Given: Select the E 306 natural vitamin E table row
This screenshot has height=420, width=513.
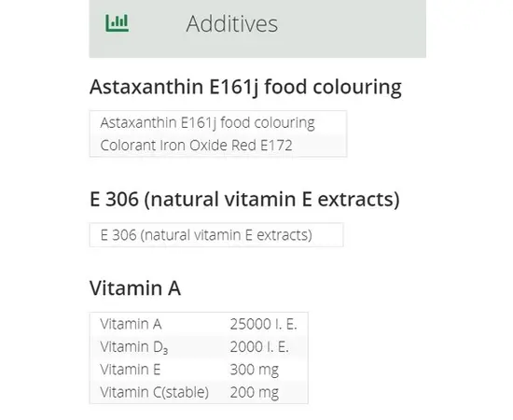Looking at the screenshot, I should point(216,235).
